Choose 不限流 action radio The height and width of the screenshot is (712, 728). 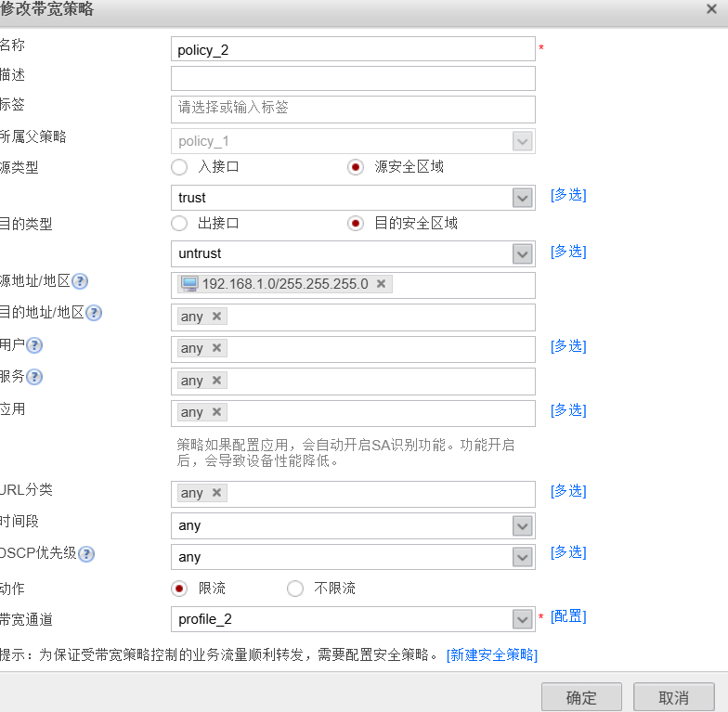(295, 589)
